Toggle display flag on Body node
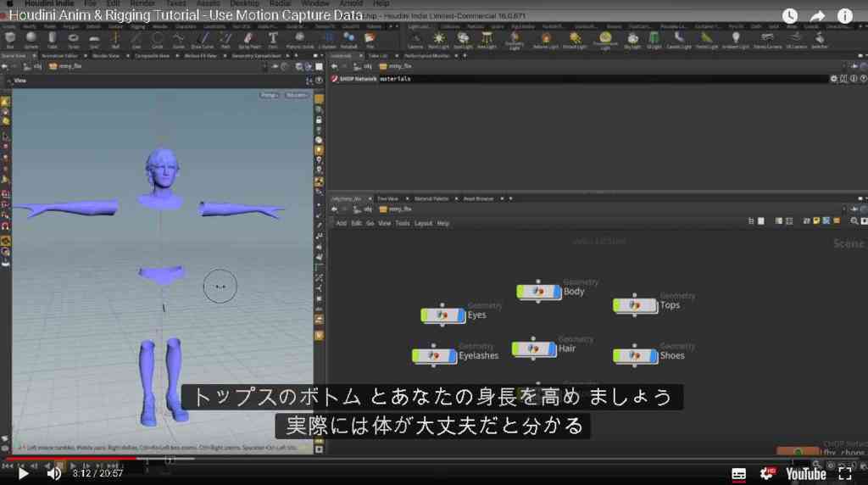This screenshot has height=485, width=868. coord(558,292)
